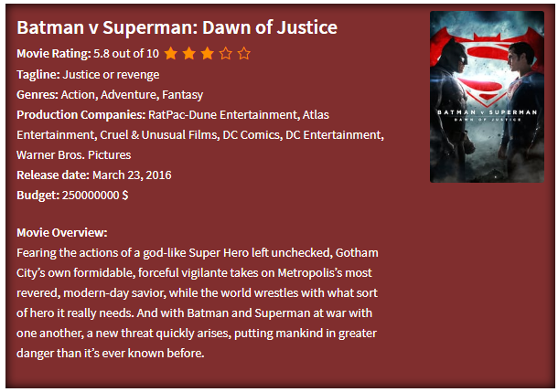The width and height of the screenshot is (558, 392).
Task: Select the Fantasy genre
Action: pyautogui.click(x=183, y=95)
